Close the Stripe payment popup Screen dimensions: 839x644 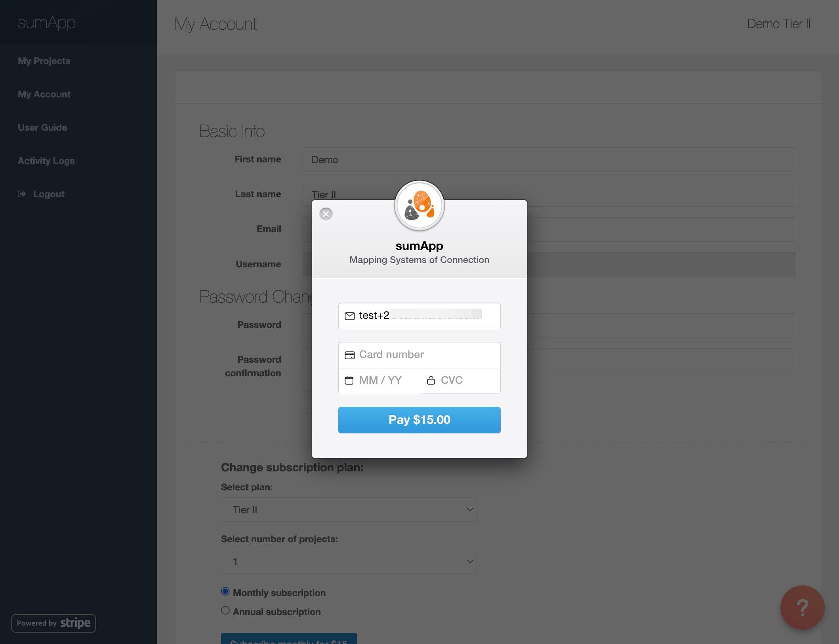326,214
